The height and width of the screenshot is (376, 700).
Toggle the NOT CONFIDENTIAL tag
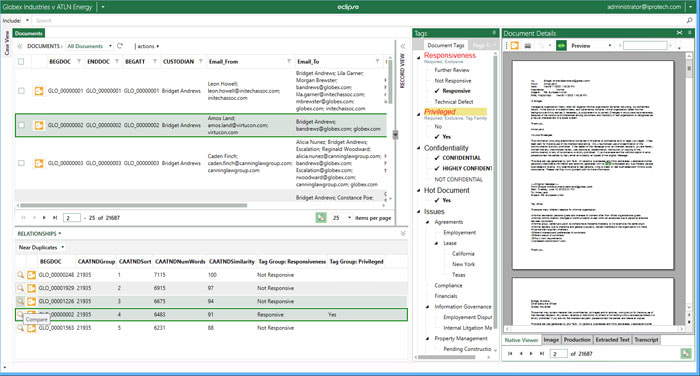(458, 179)
